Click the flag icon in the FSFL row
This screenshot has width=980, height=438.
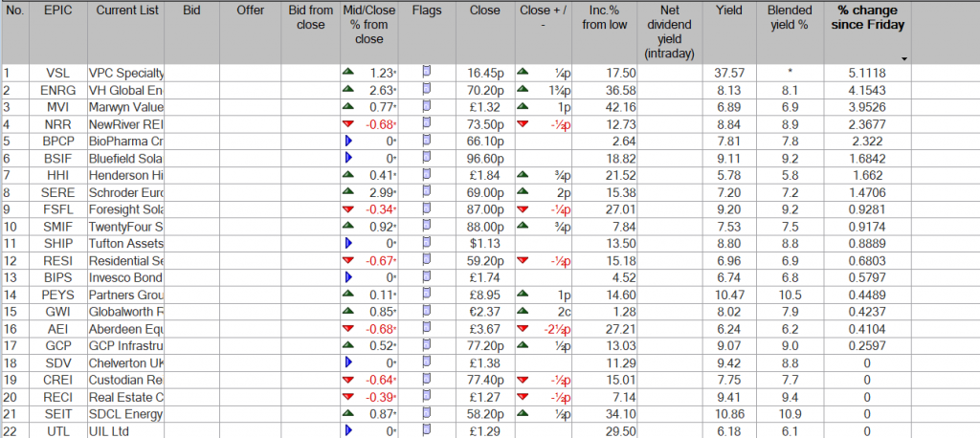point(427,208)
